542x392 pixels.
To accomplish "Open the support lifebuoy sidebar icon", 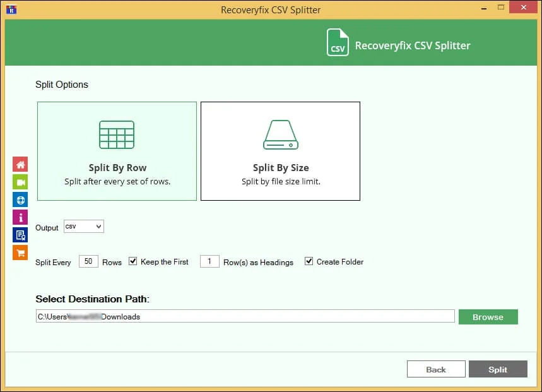I will (20, 199).
